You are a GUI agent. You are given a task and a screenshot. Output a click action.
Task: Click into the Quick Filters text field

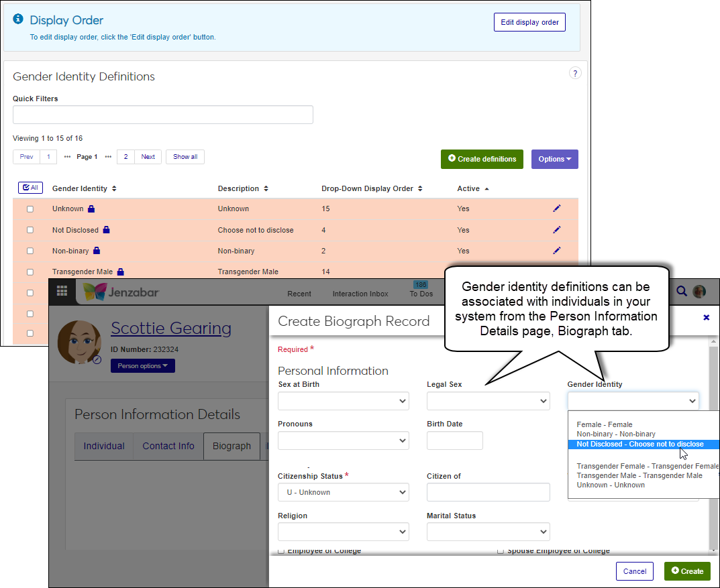click(163, 115)
